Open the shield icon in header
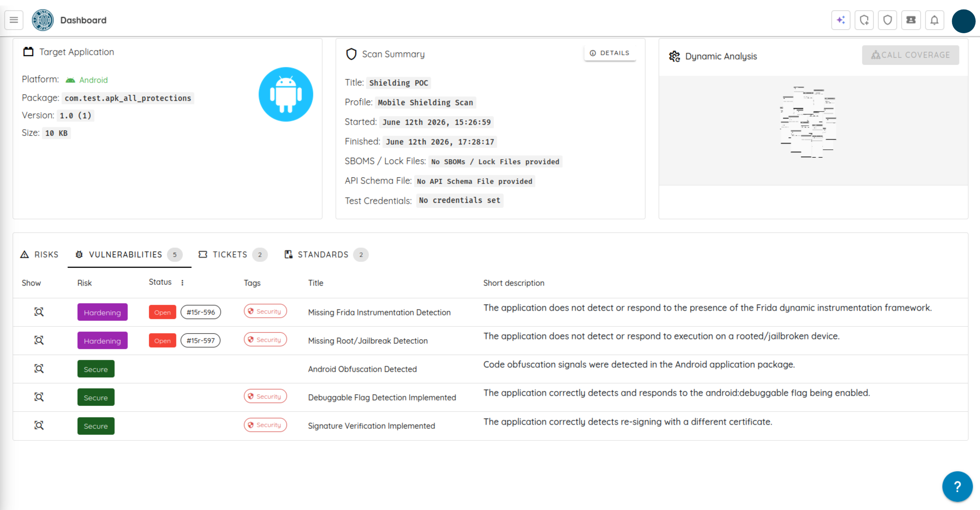 coord(888,20)
